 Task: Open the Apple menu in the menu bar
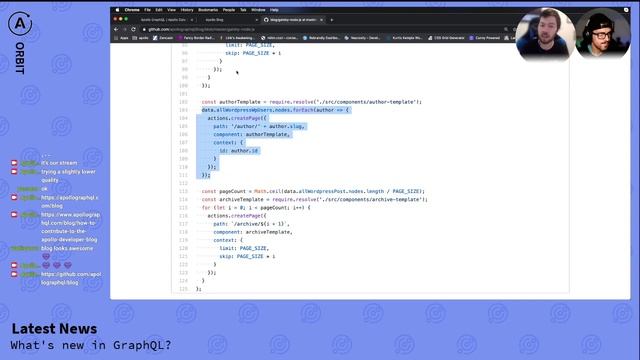[117, 10]
